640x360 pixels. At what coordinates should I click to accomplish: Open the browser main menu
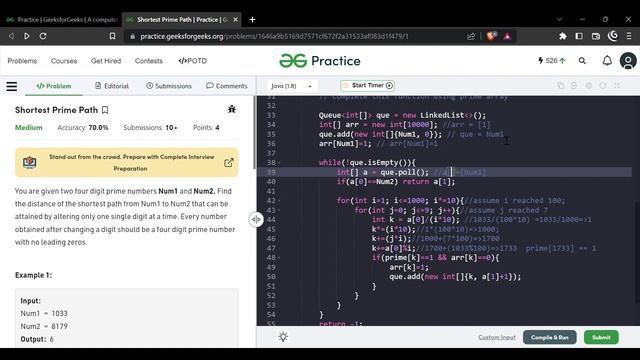629,36
